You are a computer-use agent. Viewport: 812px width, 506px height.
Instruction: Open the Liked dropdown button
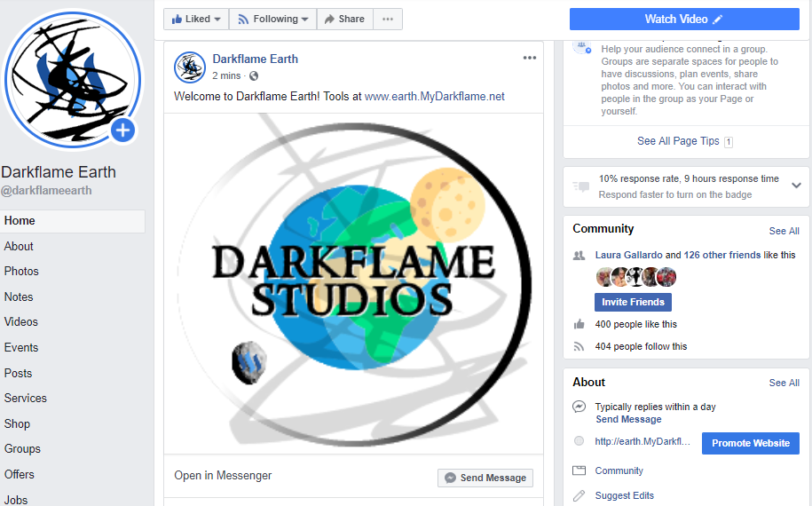[x=196, y=20]
